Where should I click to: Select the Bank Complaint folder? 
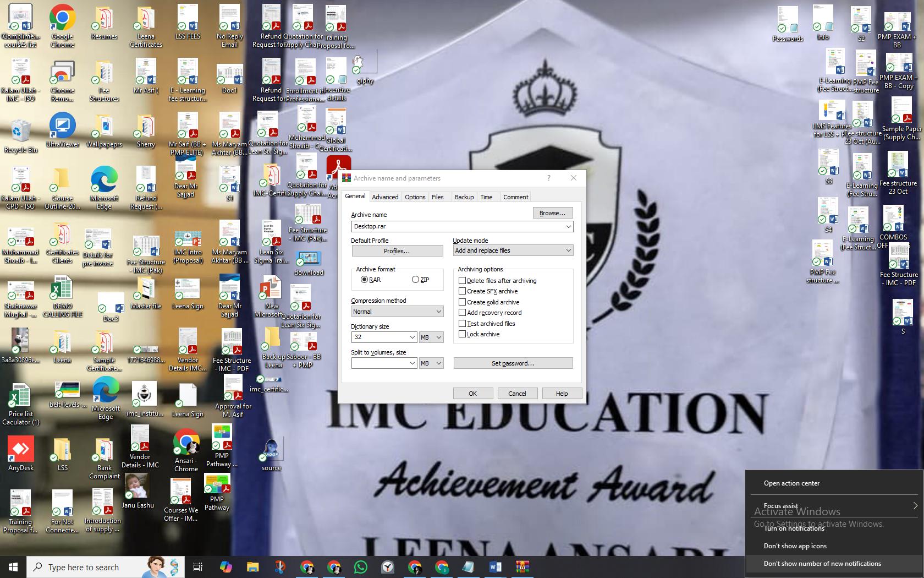(x=104, y=459)
